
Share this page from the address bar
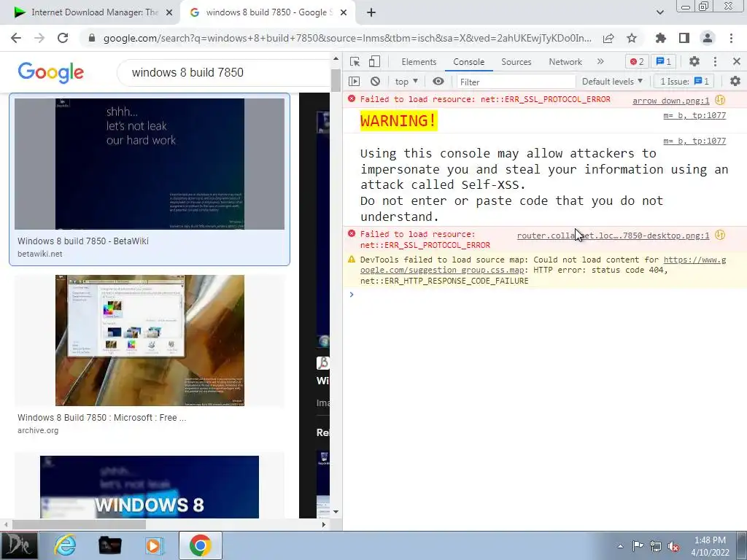(608, 39)
